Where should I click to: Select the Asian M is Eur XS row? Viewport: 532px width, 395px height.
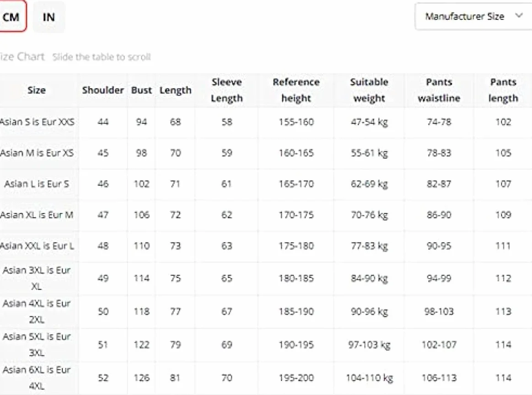pos(266,153)
